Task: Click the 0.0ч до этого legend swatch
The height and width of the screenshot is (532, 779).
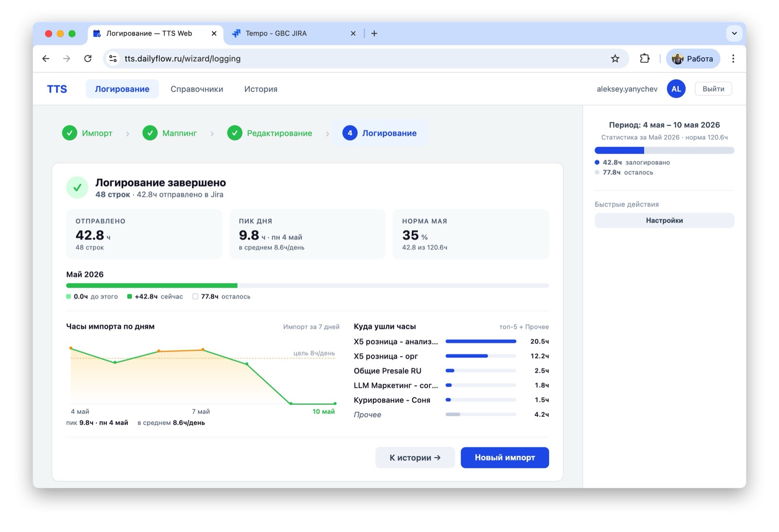Action: coord(69,296)
